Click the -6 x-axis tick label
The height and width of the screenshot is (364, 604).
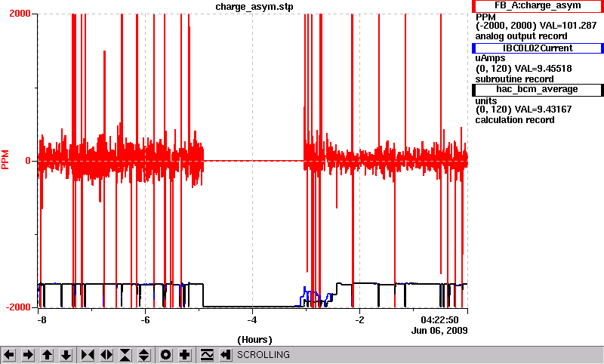(144, 320)
